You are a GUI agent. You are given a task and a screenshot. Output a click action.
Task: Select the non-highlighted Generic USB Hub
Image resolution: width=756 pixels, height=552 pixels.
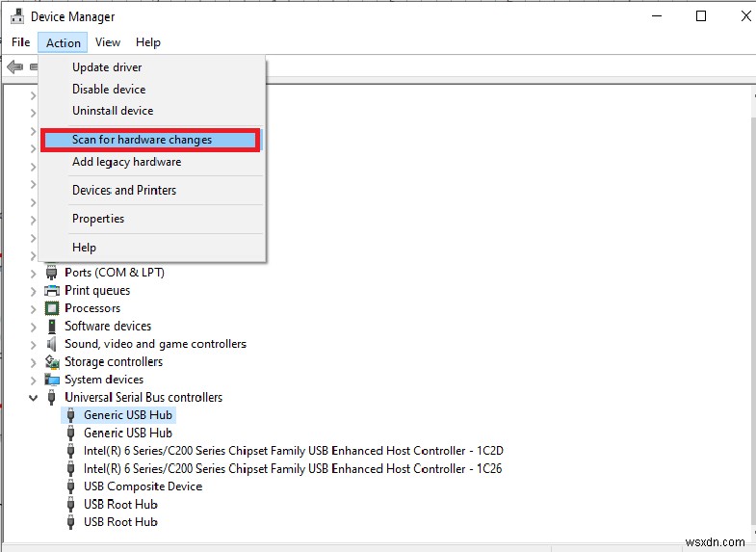pos(128,433)
